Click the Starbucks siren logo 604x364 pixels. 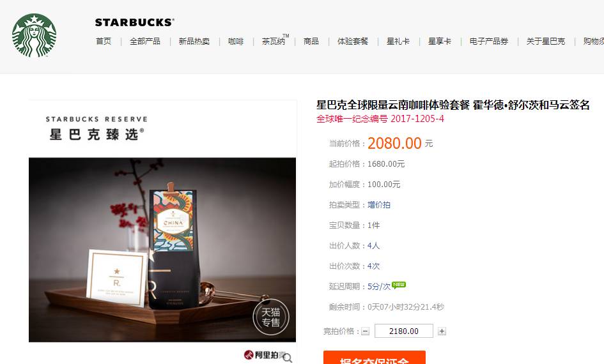34,35
